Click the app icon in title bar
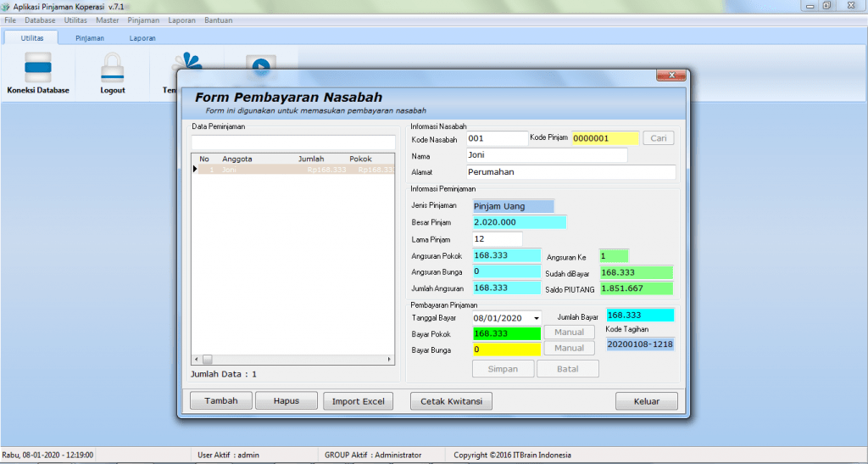Image resolution: width=868 pixels, height=464 pixels. (x=7, y=6)
